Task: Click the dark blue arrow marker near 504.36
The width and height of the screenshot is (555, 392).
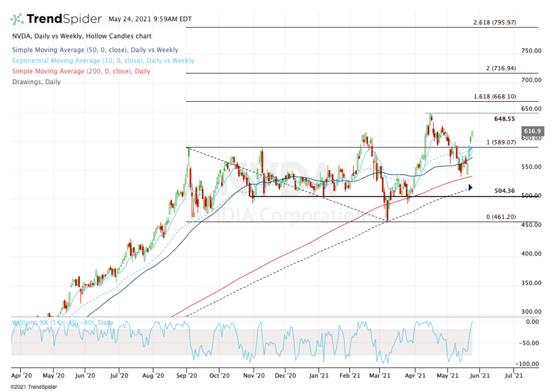Action: [471, 187]
